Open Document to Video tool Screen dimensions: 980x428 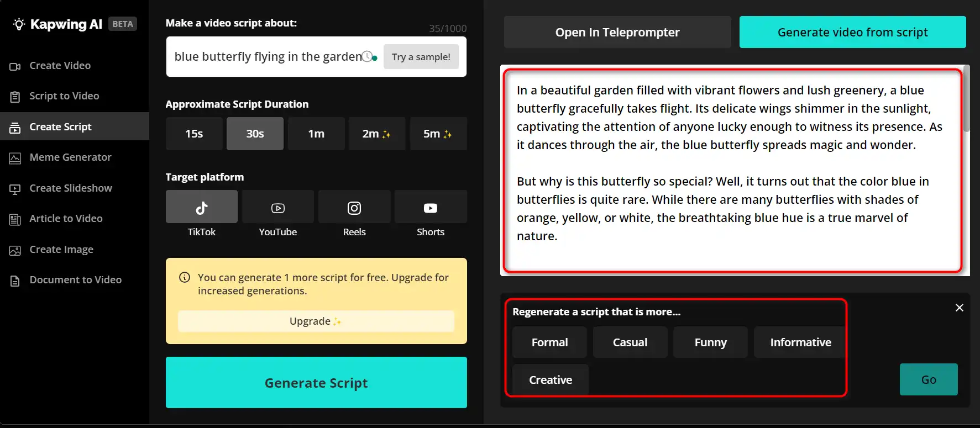(x=75, y=280)
